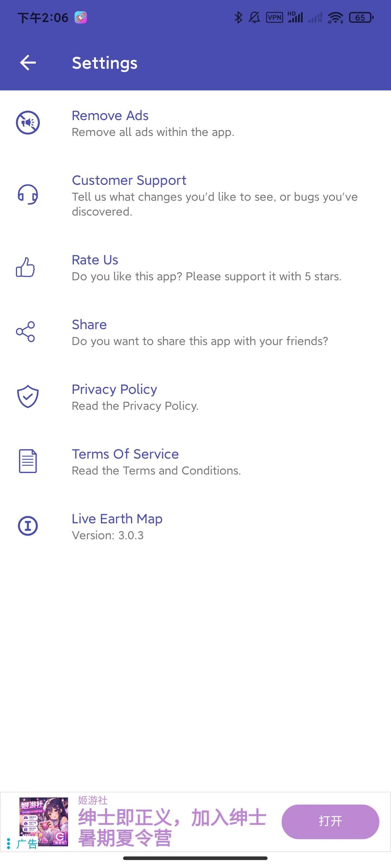The height and width of the screenshot is (868, 391).
Task: Tap the Privacy Policy shield icon
Action: pos(28,396)
